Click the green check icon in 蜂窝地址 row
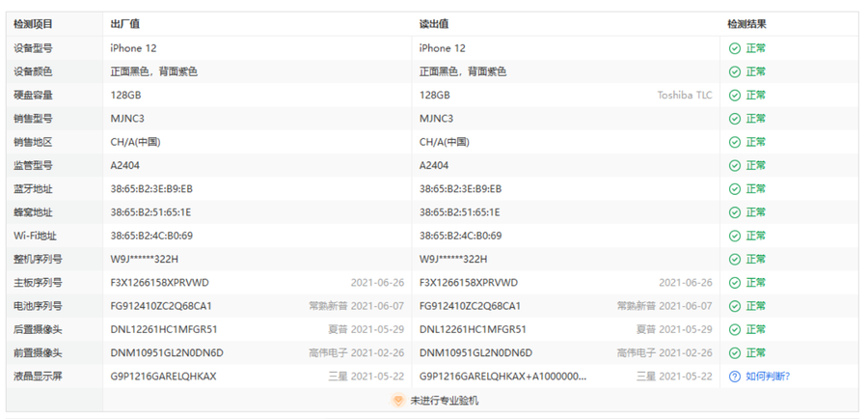 click(735, 212)
